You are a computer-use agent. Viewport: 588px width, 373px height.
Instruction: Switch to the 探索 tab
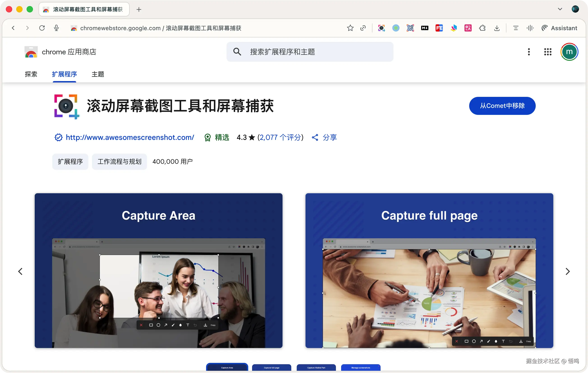tap(31, 74)
